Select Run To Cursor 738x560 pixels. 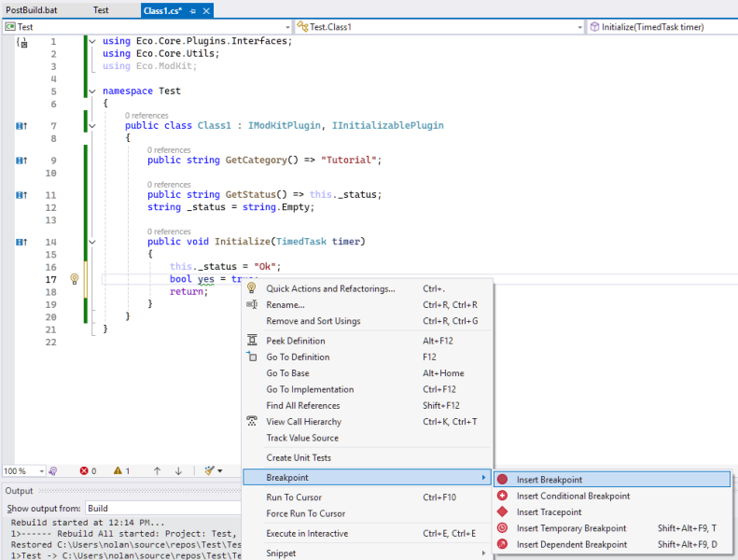click(367, 497)
